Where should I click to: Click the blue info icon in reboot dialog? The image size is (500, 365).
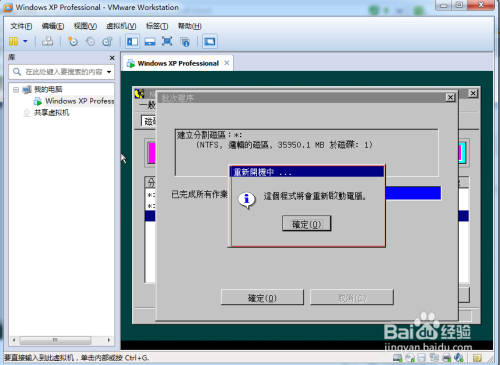[x=247, y=200]
